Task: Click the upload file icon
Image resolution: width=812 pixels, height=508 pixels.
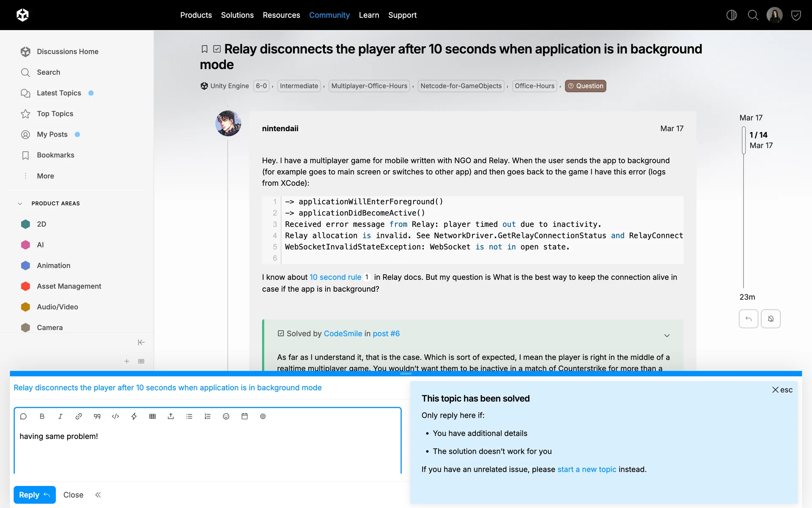Action: click(171, 417)
